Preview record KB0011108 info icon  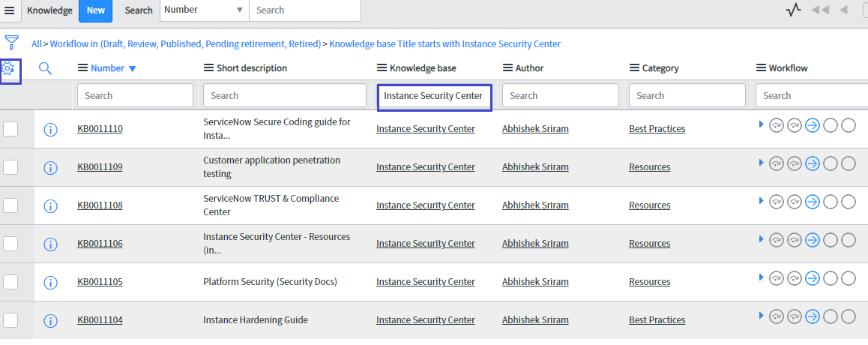tap(50, 206)
